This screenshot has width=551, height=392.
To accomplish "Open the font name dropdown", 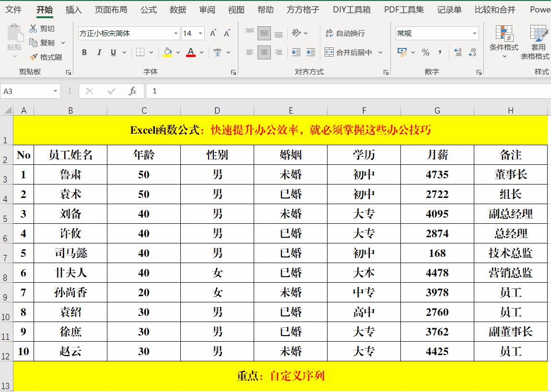I will 176,33.
